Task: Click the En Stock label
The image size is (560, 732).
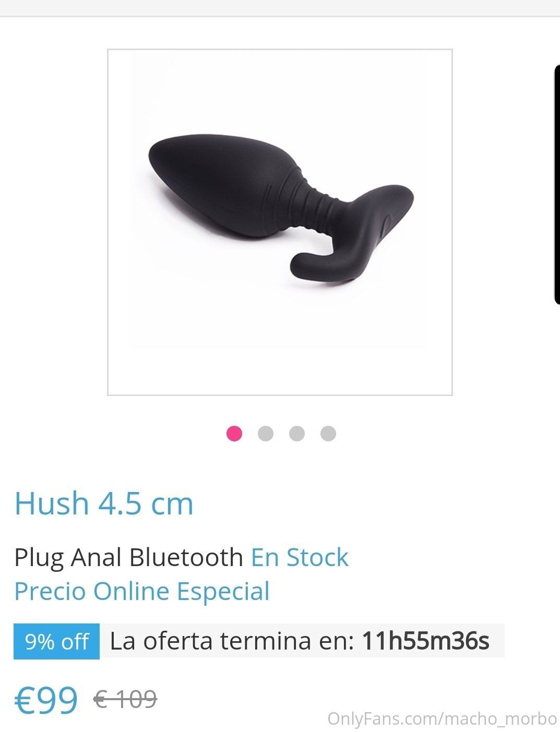Action: pyautogui.click(x=300, y=557)
